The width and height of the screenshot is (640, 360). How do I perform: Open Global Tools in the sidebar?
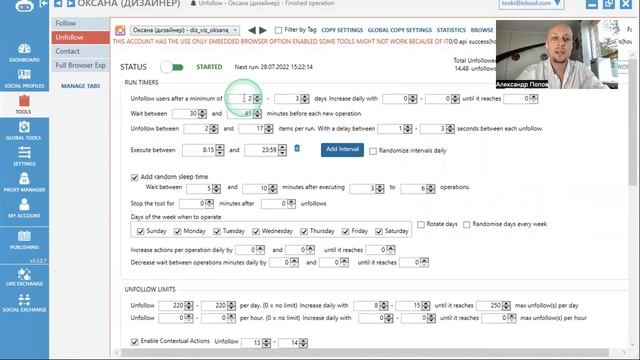(24, 131)
